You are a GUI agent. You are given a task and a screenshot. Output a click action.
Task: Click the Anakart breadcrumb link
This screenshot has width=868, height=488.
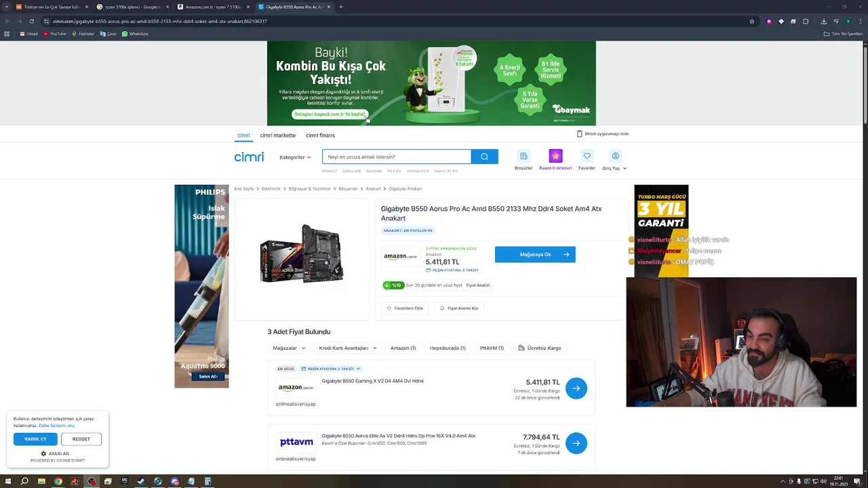tap(373, 188)
